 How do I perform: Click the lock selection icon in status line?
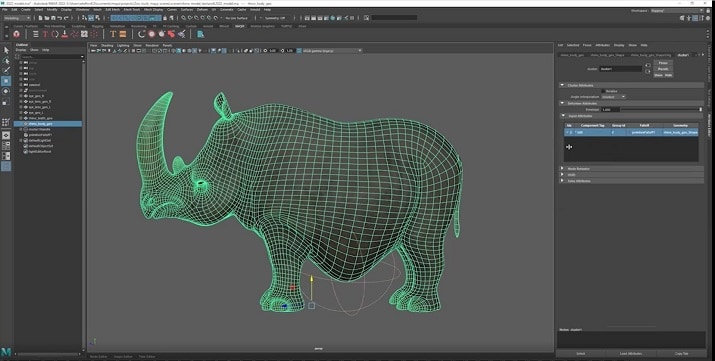click(165, 18)
